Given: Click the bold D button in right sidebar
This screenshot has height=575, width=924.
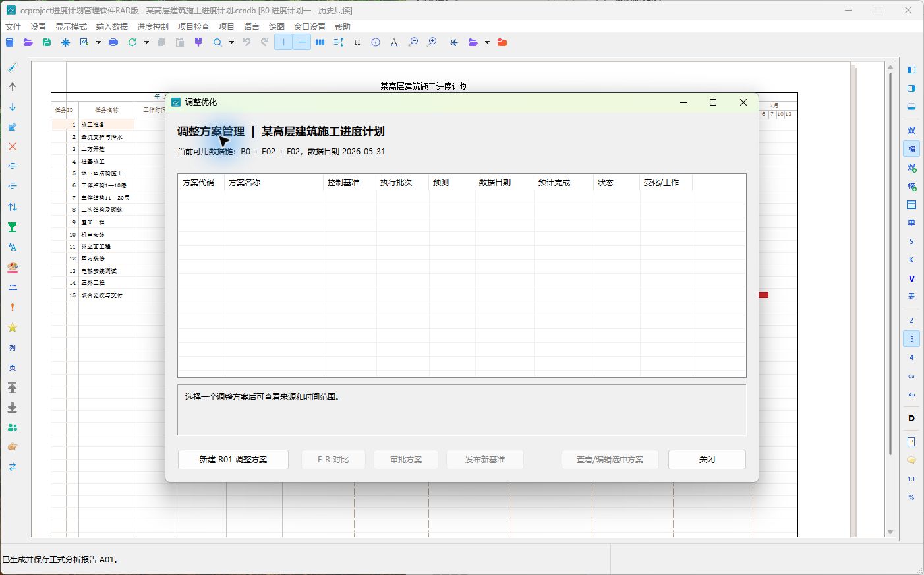Looking at the screenshot, I should tap(911, 418).
